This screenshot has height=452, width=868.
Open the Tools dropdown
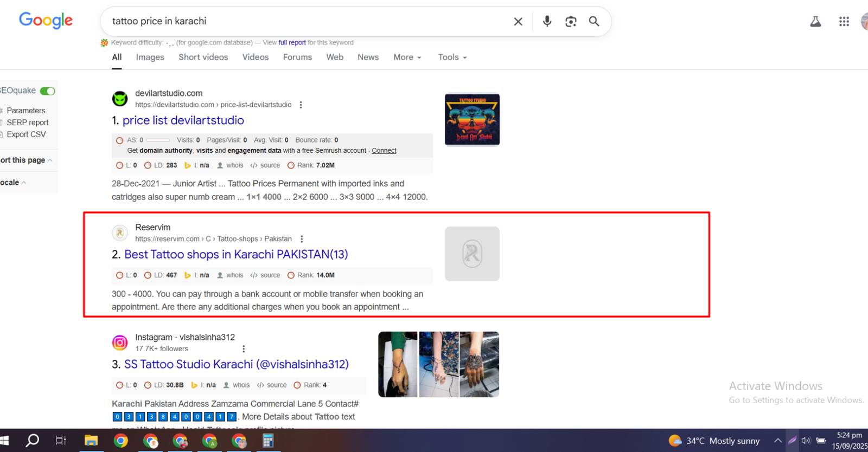[452, 57]
